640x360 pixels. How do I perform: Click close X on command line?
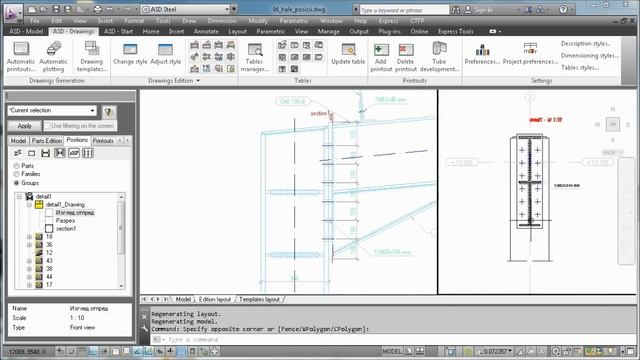144,317
